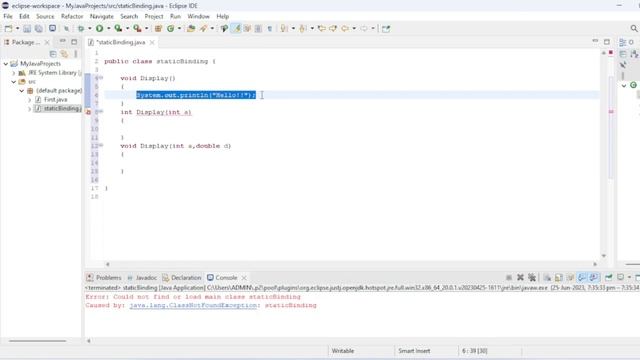Select First.java in Package Explorer
Screen dimensions: 640x360
pos(56,100)
